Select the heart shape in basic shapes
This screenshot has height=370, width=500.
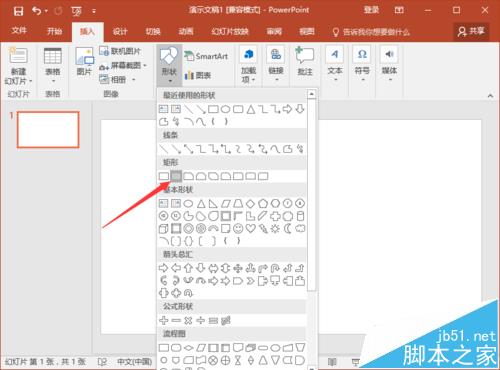point(250,229)
